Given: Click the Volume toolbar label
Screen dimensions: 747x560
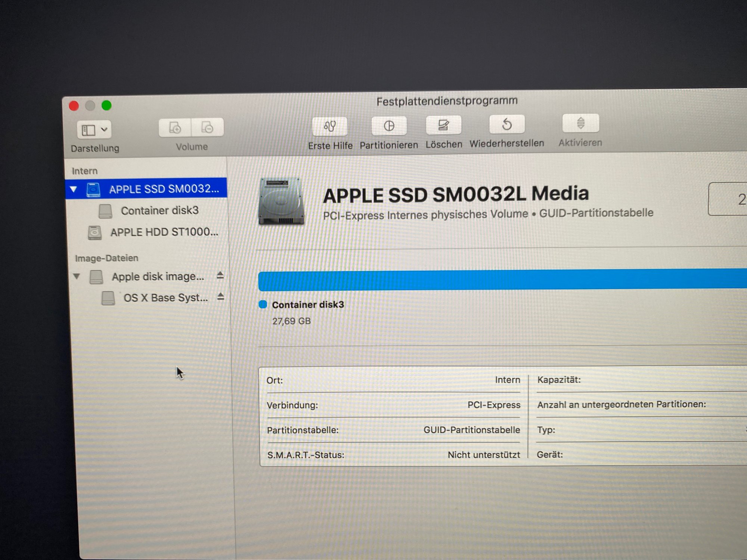Looking at the screenshot, I should click(192, 147).
